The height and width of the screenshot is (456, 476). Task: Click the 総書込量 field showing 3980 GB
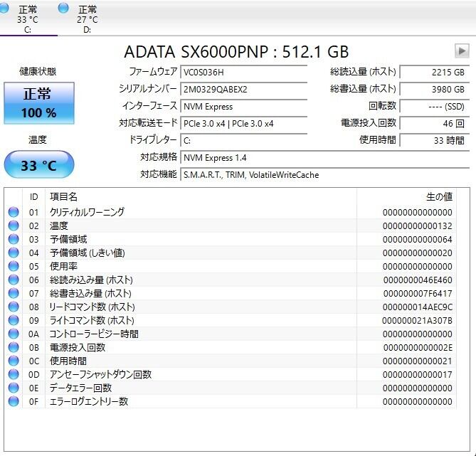435,89
